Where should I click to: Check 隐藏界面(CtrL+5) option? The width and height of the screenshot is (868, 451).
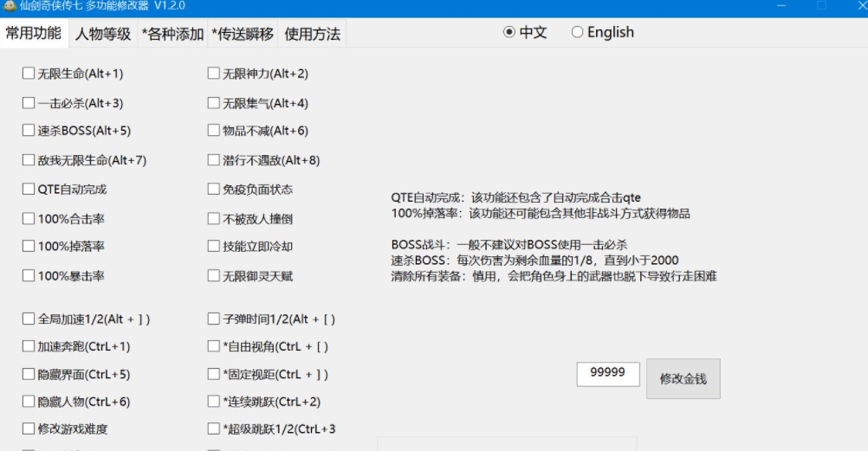coord(29,374)
